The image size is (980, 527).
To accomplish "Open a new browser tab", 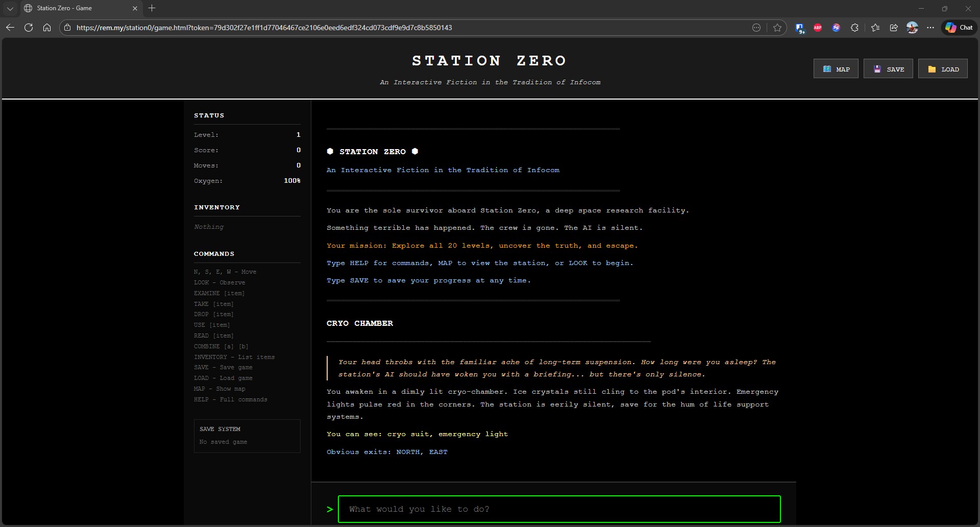I will pyautogui.click(x=152, y=8).
